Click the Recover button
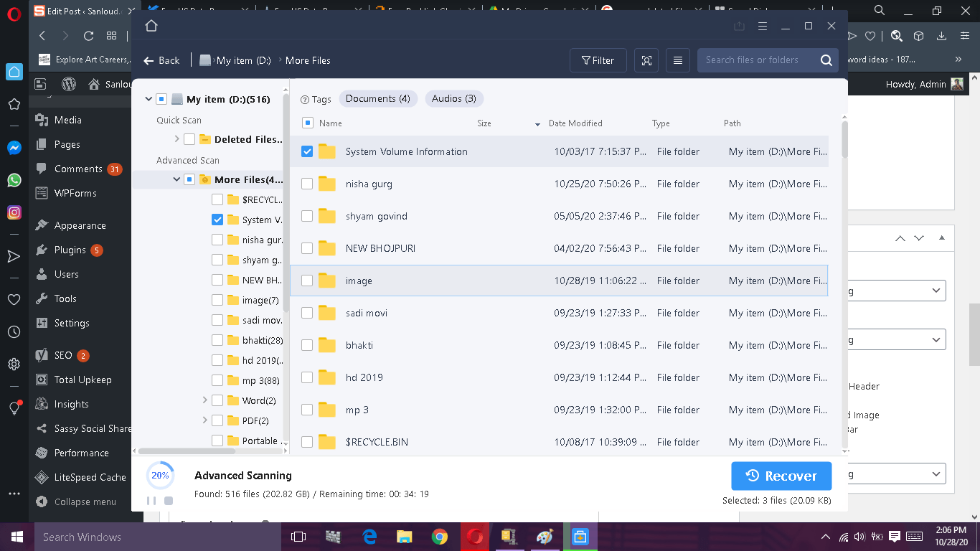Screen dimensions: 980x551 781,476
